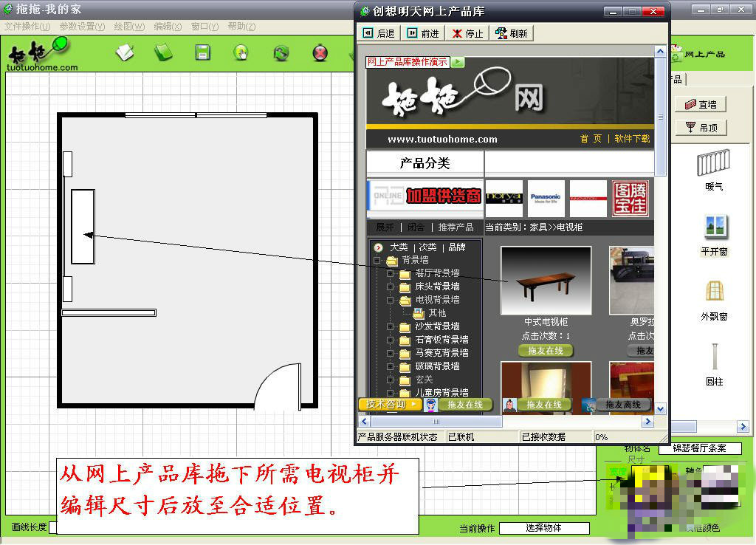The width and height of the screenshot is (756, 545).
Task: Open the 参数设置(V) menu
Action: click(82, 27)
